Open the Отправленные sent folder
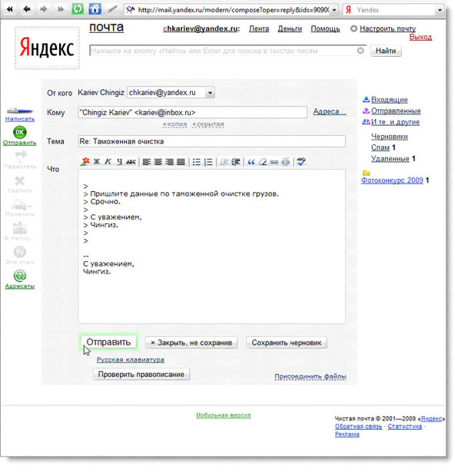 coord(396,111)
